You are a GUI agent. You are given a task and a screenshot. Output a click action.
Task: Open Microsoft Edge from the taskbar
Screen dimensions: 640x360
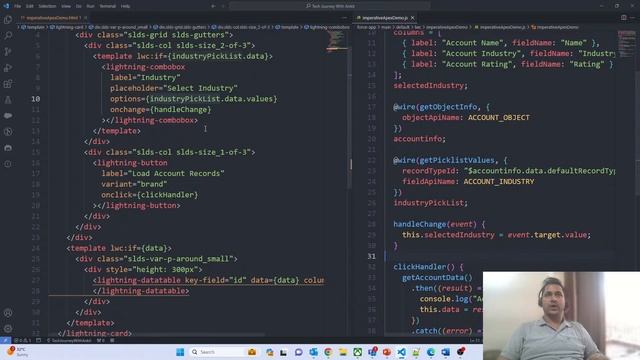(431, 352)
